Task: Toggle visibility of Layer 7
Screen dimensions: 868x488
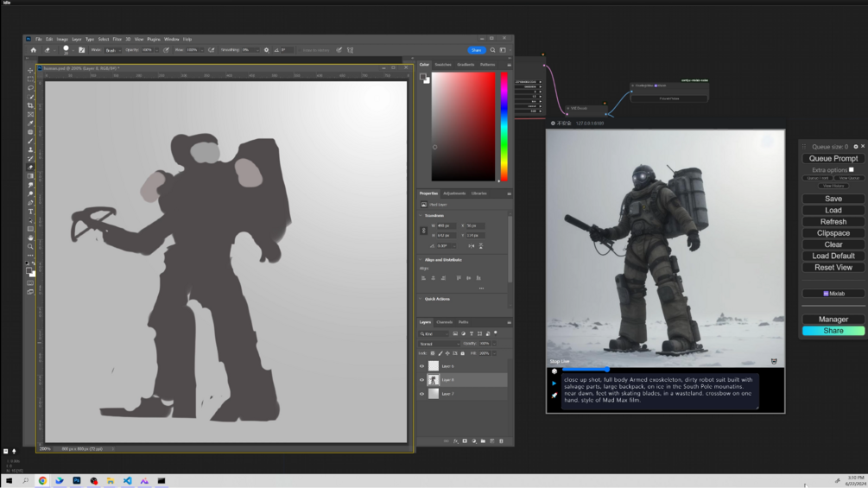Action: click(x=422, y=394)
